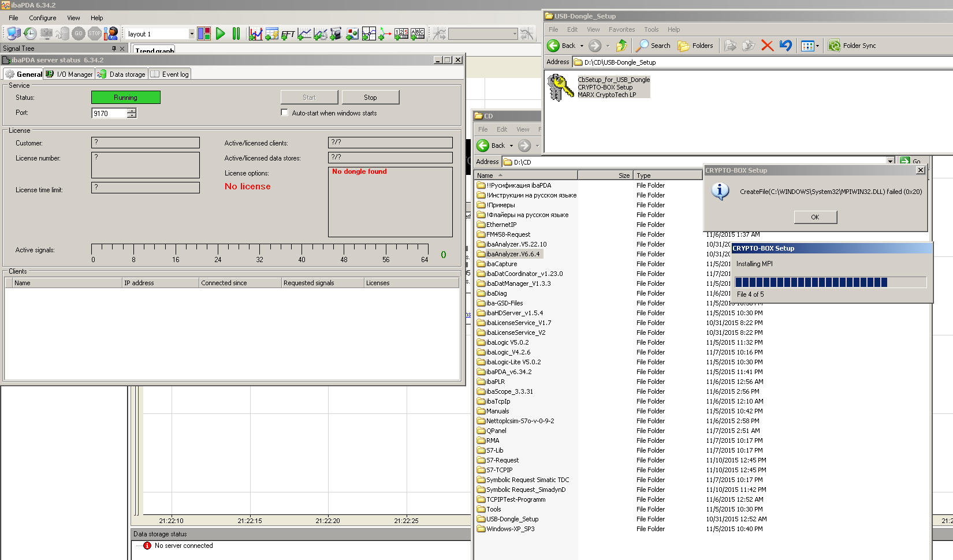Click Back in USB-Dongle_Setup window
This screenshot has height=560, width=953.
(561, 46)
